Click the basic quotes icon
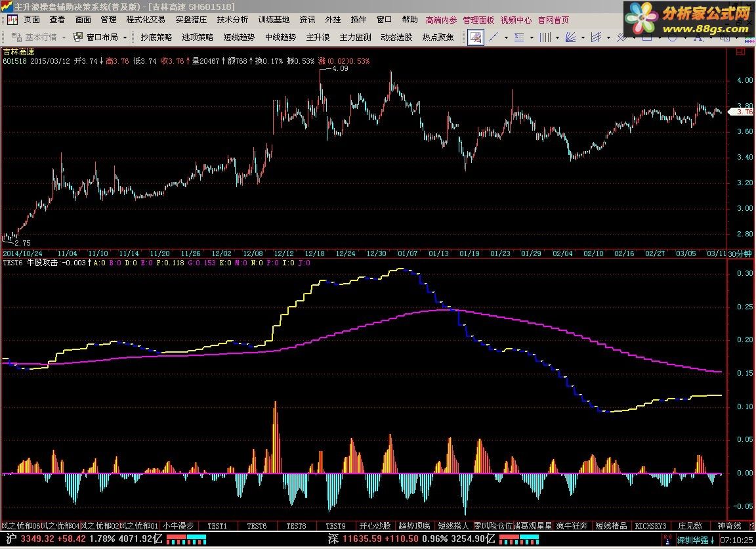This screenshot has width=756, height=549. (16, 37)
